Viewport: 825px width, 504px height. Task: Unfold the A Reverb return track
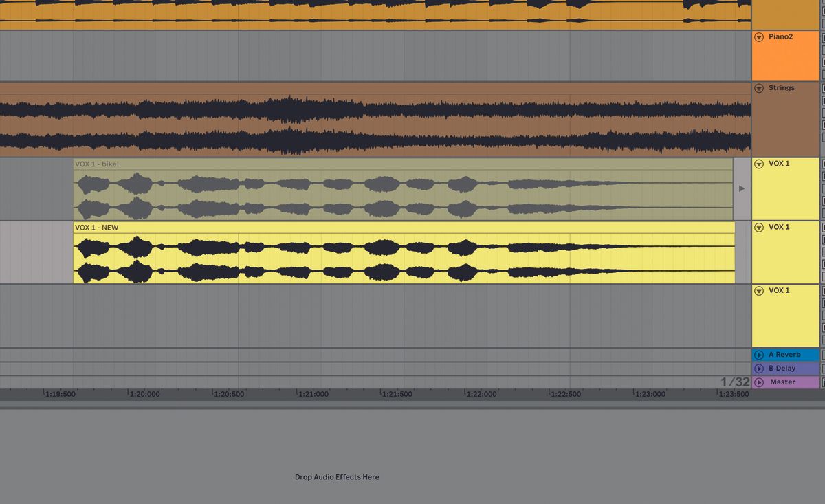click(x=759, y=355)
